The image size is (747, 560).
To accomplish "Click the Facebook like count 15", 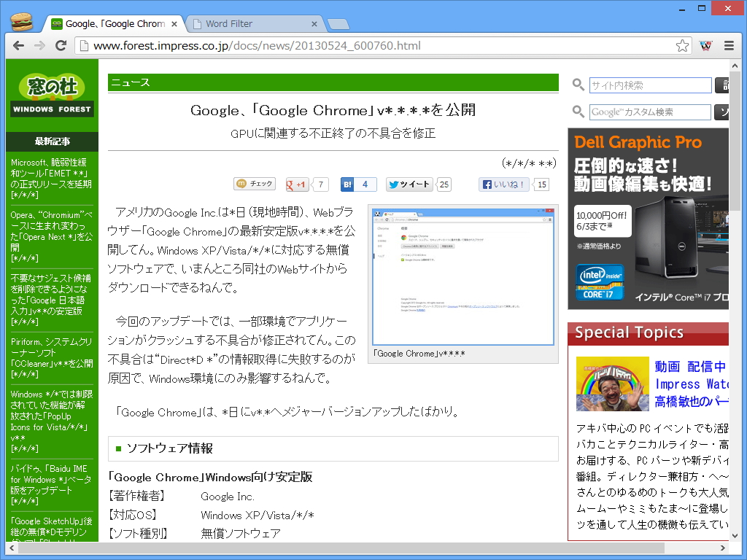I will coord(542,184).
